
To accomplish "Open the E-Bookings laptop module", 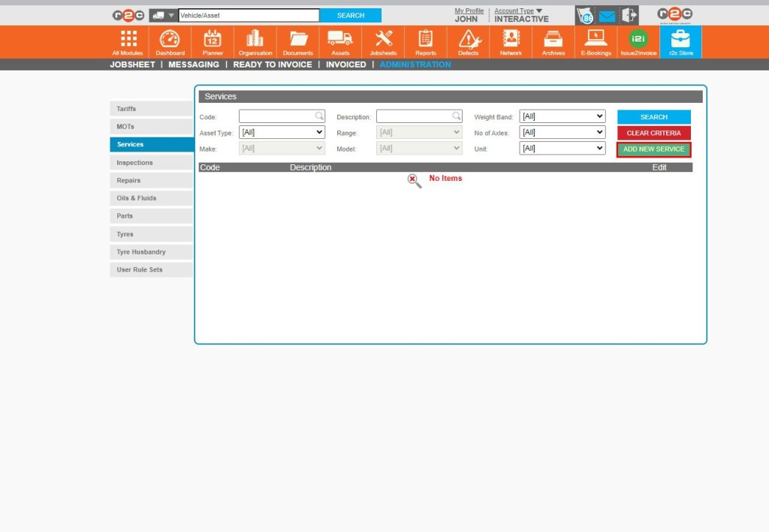I will [x=596, y=43].
